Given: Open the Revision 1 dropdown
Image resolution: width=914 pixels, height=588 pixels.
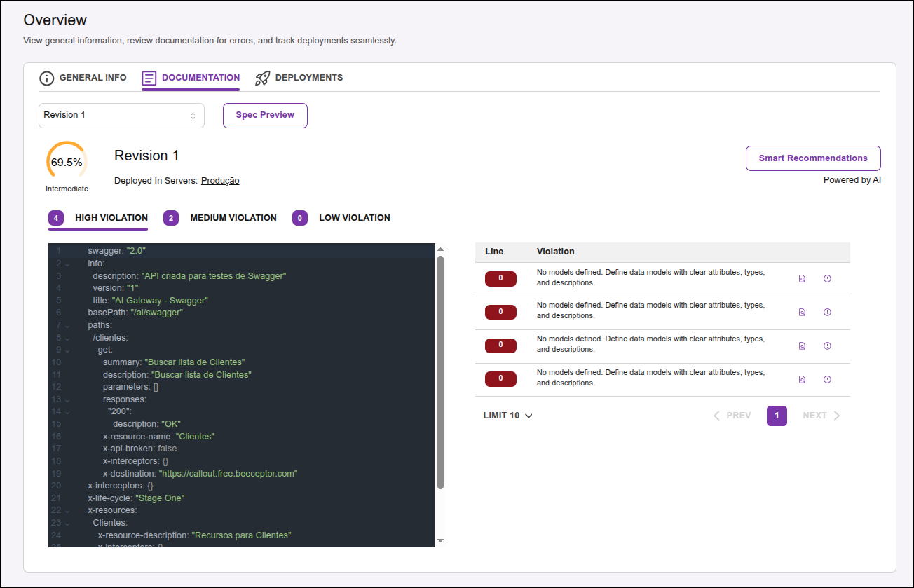Looking at the screenshot, I should click(121, 115).
